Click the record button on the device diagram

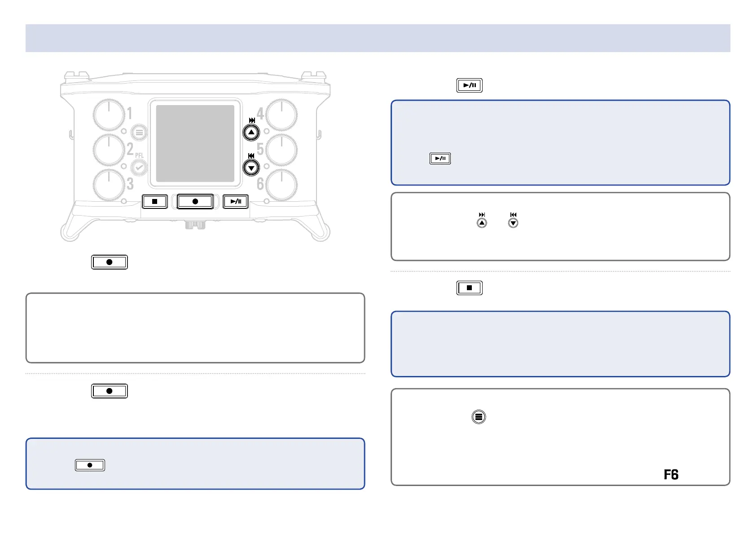click(x=195, y=202)
